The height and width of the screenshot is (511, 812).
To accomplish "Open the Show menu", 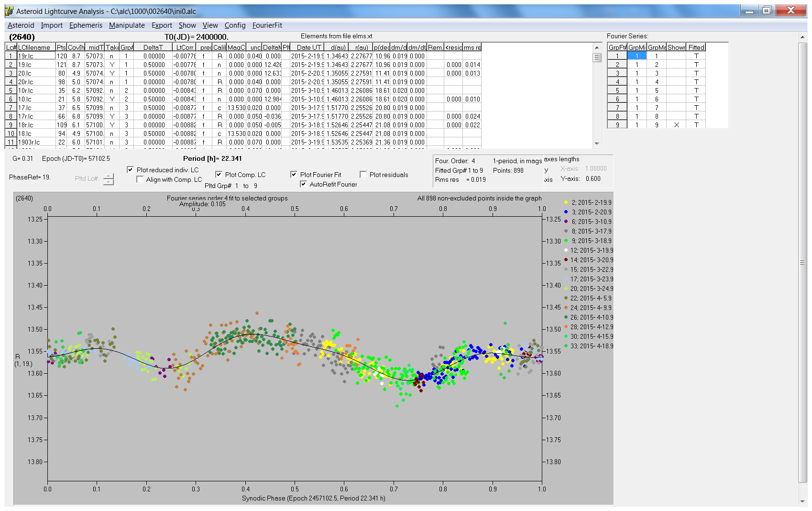I will 187,25.
